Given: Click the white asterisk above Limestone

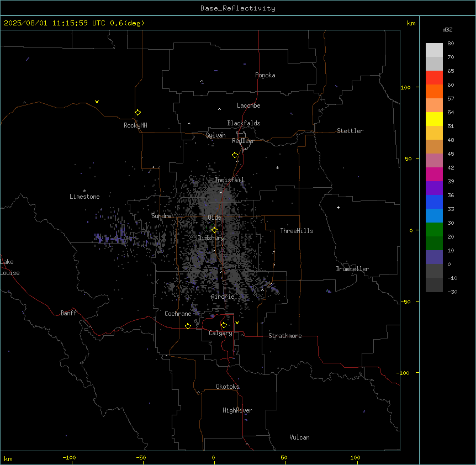Looking at the screenshot, I should tap(84, 191).
